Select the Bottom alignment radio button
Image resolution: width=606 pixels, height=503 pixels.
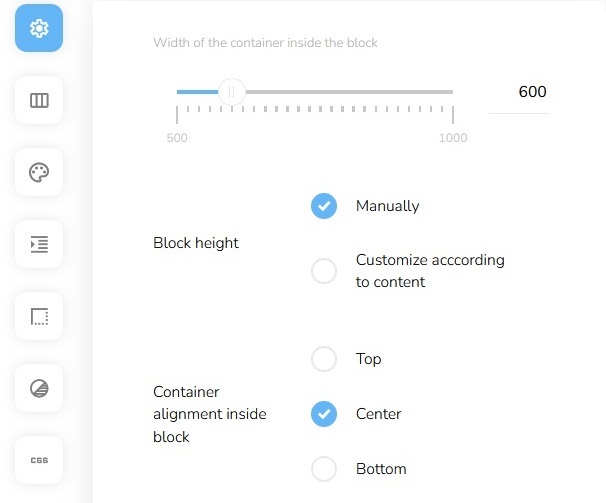tap(324, 469)
